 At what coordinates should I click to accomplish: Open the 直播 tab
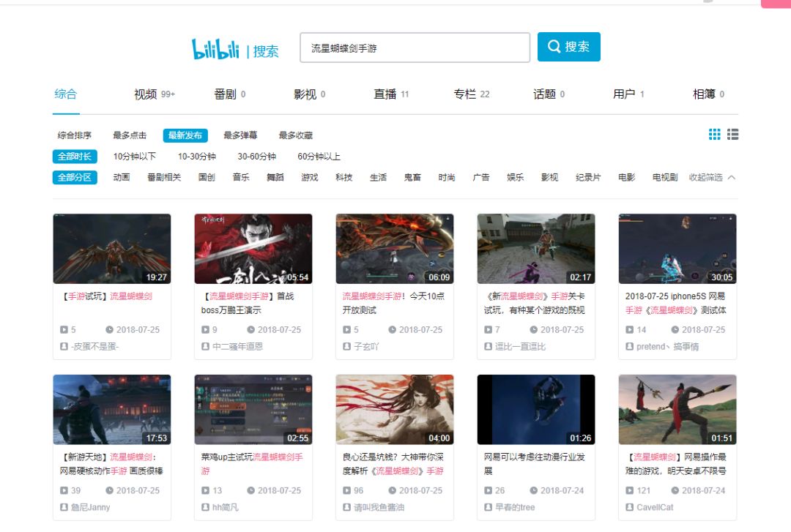click(x=391, y=94)
